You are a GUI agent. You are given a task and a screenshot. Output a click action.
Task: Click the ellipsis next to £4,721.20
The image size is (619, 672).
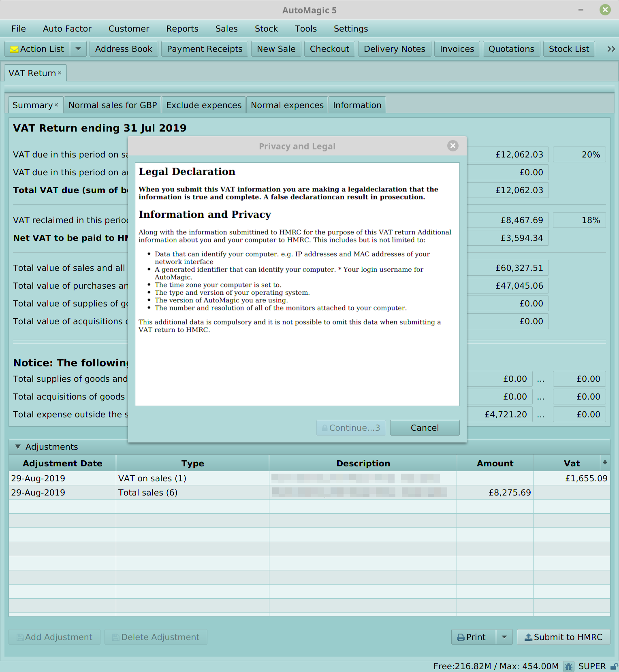point(540,415)
